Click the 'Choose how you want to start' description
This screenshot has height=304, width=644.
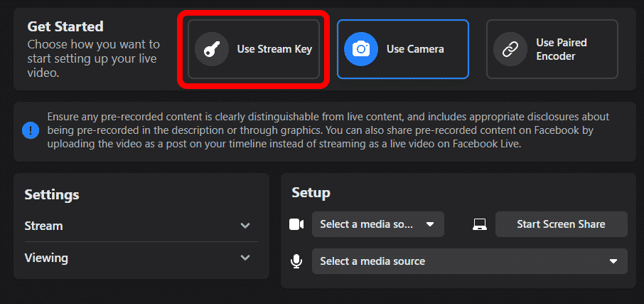(93, 58)
